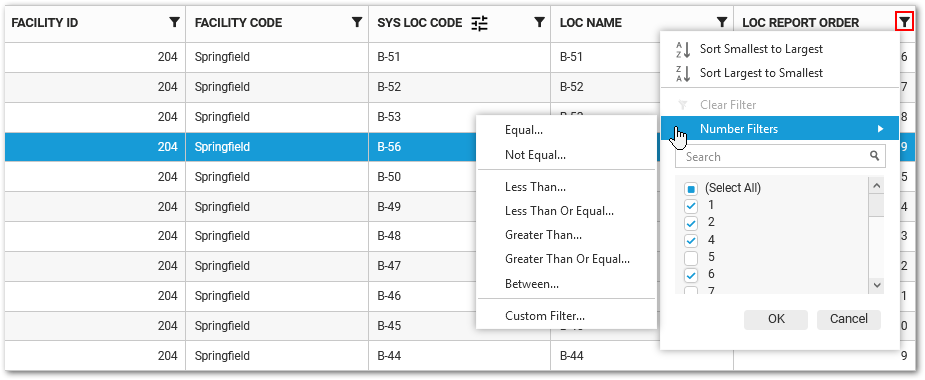Click the value list scroll up arrow
The image size is (925, 380).
coord(877,185)
